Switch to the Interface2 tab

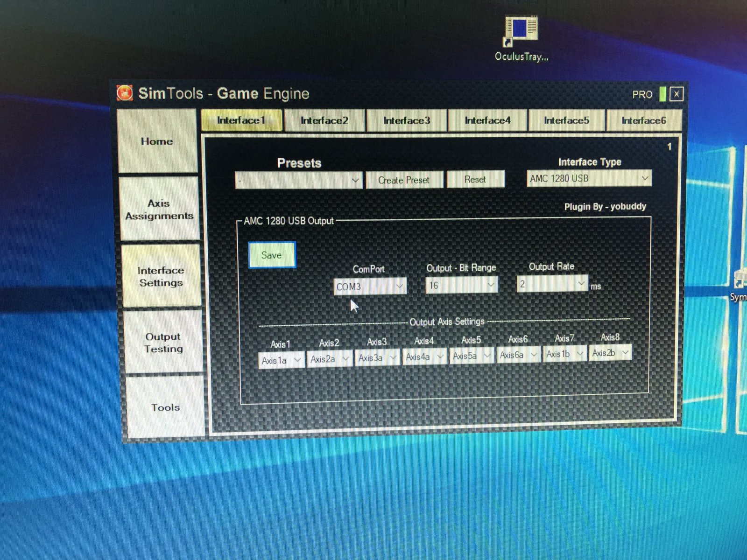click(324, 121)
